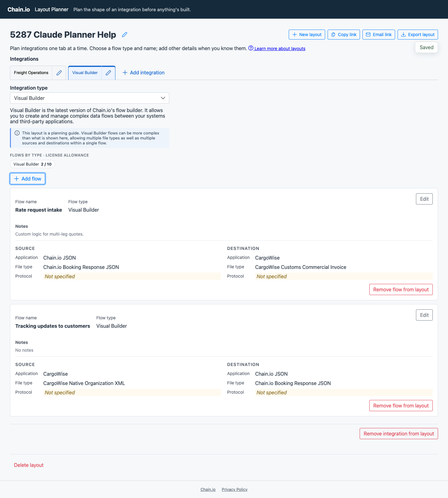
Task: Click Delete layout
Action: (x=29, y=465)
